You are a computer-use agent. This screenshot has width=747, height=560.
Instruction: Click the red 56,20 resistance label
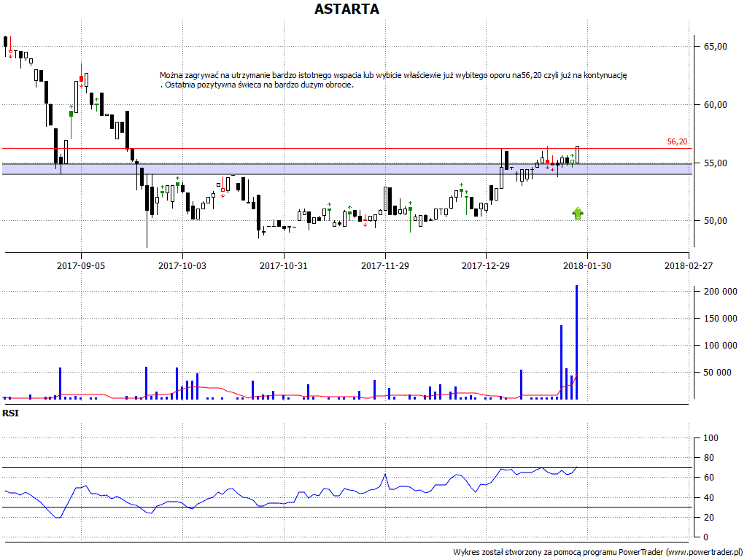point(678,142)
